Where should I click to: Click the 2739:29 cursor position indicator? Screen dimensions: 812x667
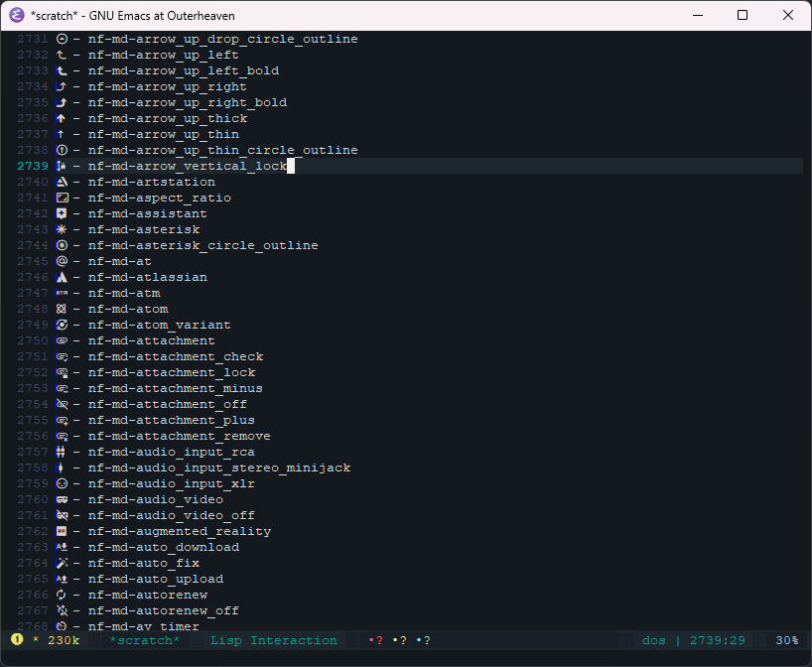(x=718, y=640)
